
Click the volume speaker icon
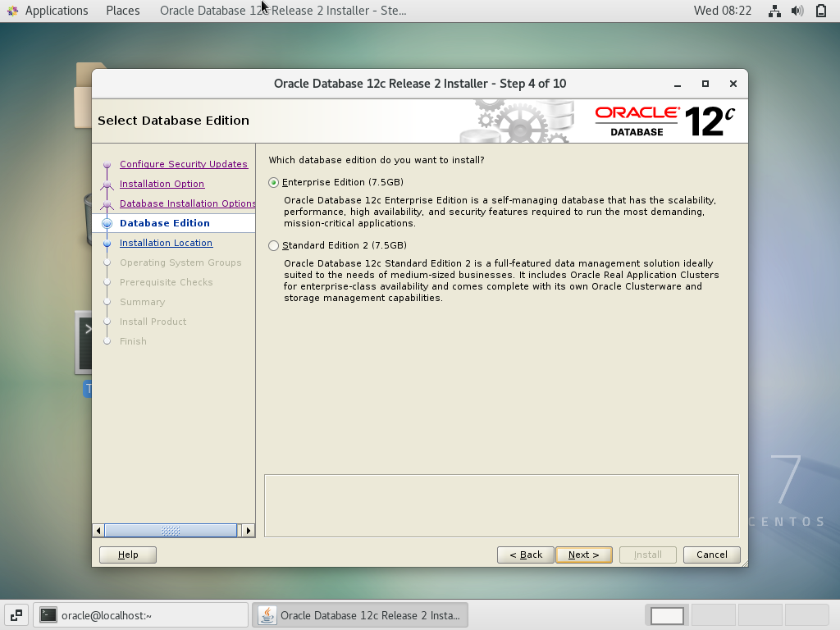[797, 11]
